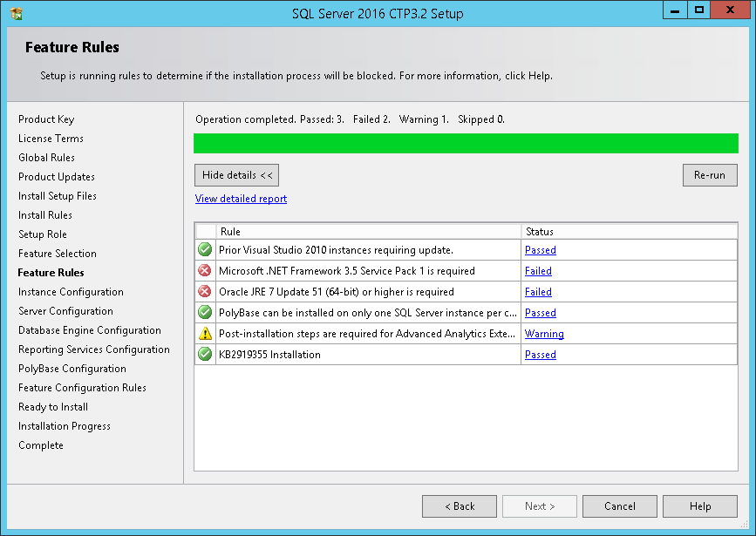Collapse the list with Hide details button
Screen dimensions: 756x536
236,175
